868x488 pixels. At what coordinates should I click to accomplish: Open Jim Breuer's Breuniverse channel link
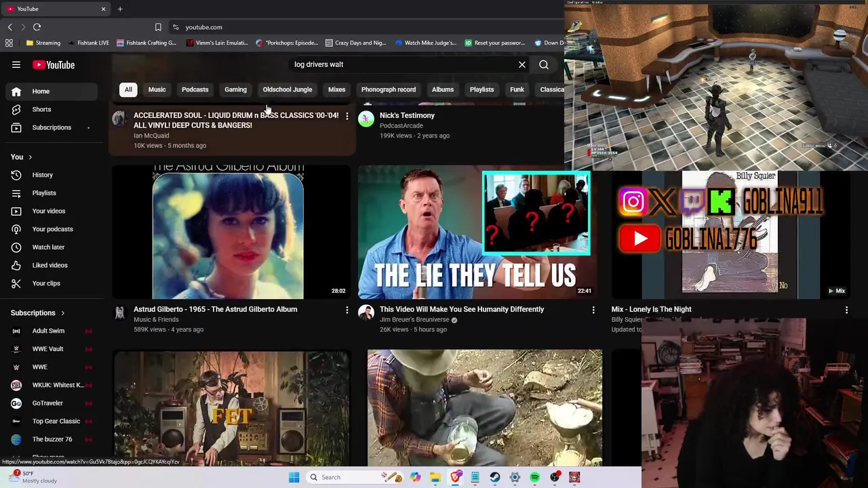[414, 320]
